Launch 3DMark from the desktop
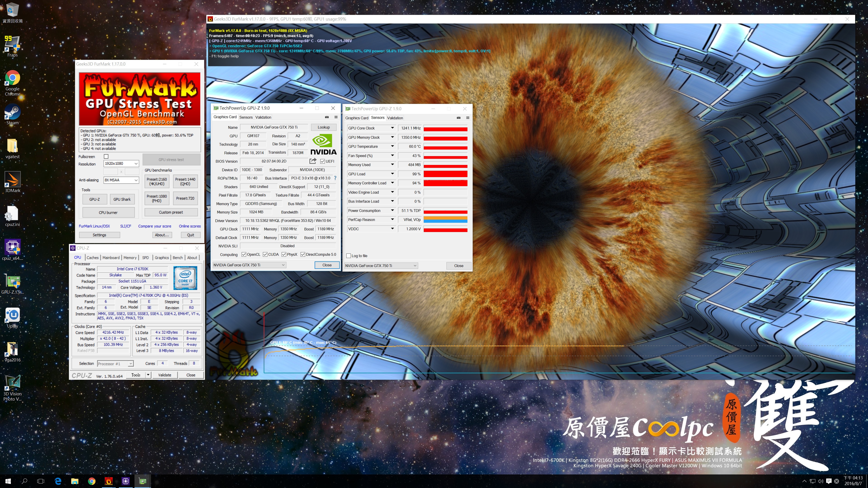Screen dimensions: 868x488 pyautogui.click(x=12, y=182)
